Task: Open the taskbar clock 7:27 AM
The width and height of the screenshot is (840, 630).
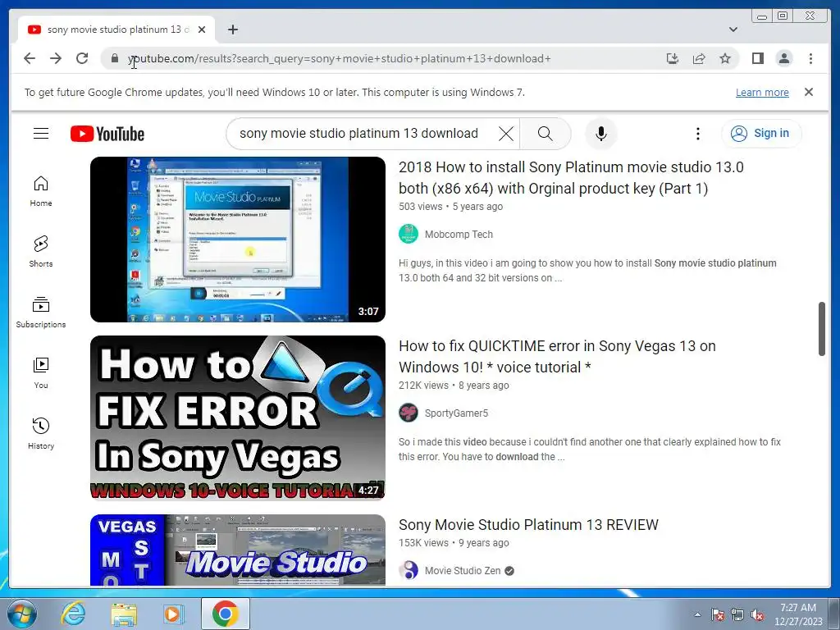Action: [797, 614]
